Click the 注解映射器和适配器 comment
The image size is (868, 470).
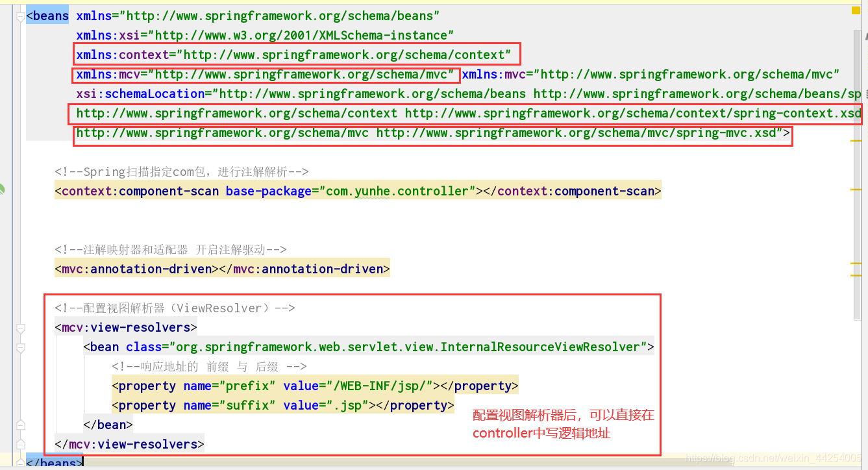(171, 249)
